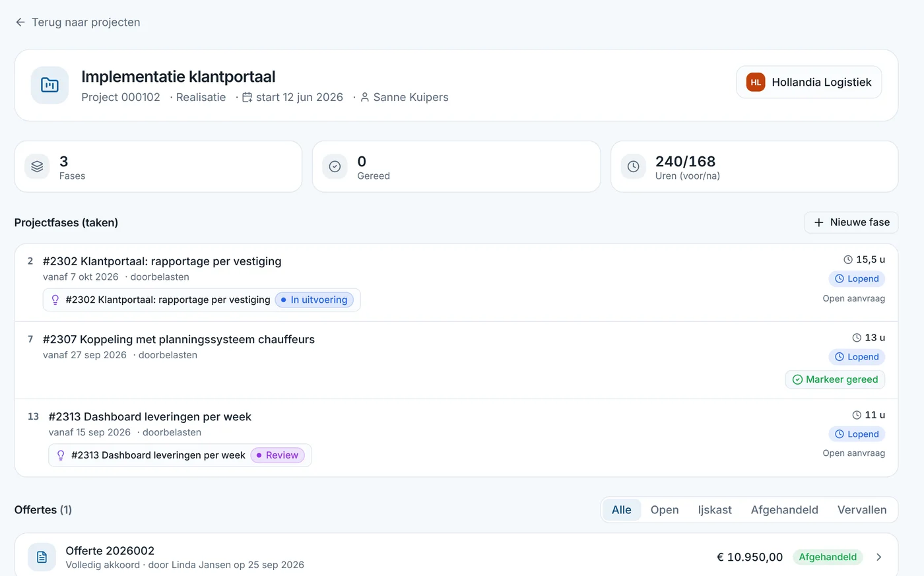Click the calendar icon before start 12 jun 2026

click(x=247, y=98)
